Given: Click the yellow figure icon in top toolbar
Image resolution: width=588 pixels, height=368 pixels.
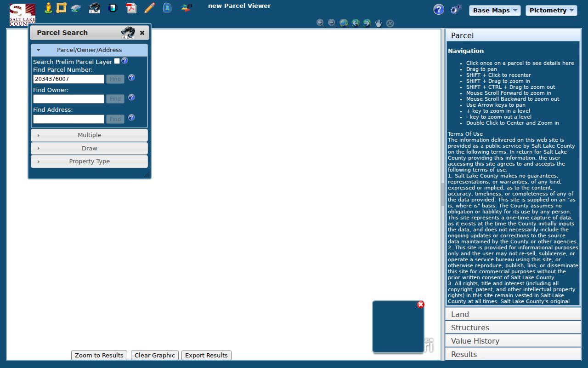Looking at the screenshot, I should click(48, 8).
